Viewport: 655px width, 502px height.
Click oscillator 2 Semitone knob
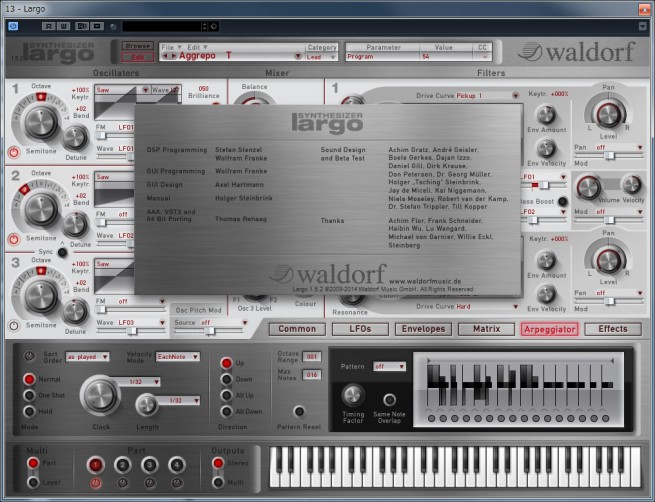[41, 210]
